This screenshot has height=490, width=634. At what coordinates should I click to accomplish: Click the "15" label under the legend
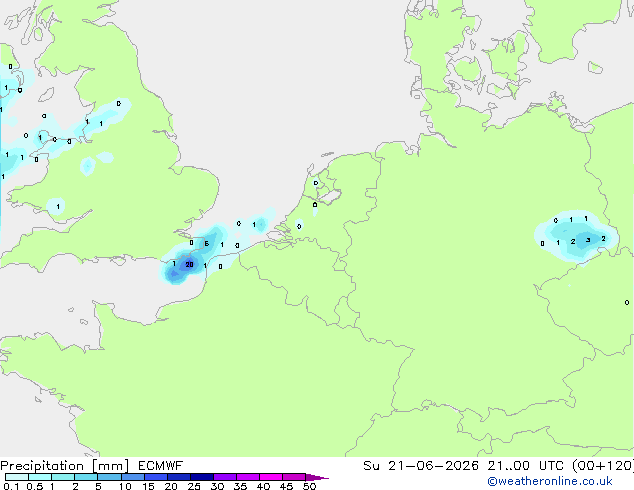click(x=148, y=486)
